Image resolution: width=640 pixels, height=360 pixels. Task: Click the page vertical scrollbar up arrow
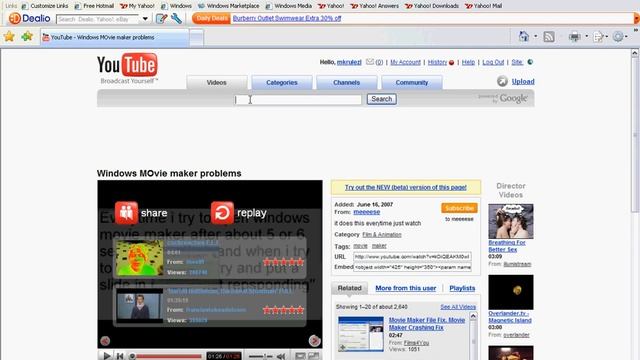(x=634, y=53)
